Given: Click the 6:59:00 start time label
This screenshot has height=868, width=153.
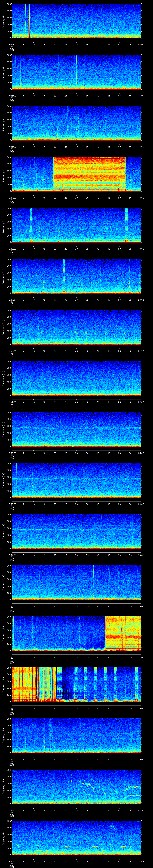Looking at the screenshot, I should tap(12, 810).
